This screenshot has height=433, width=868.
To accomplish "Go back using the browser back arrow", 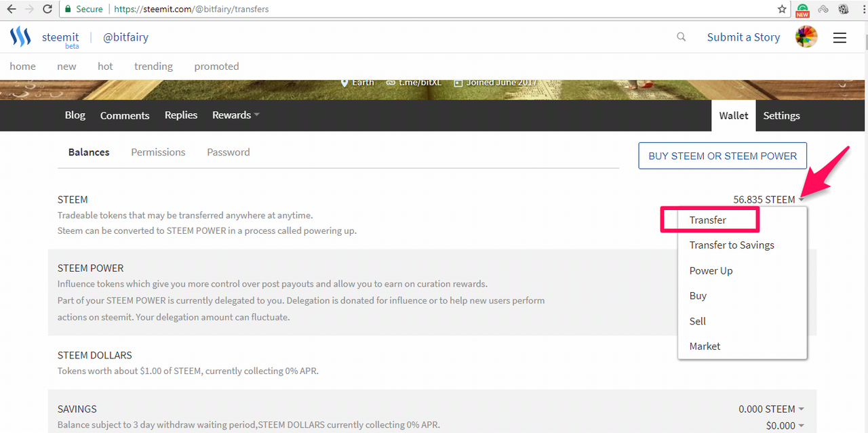I will [x=12, y=9].
